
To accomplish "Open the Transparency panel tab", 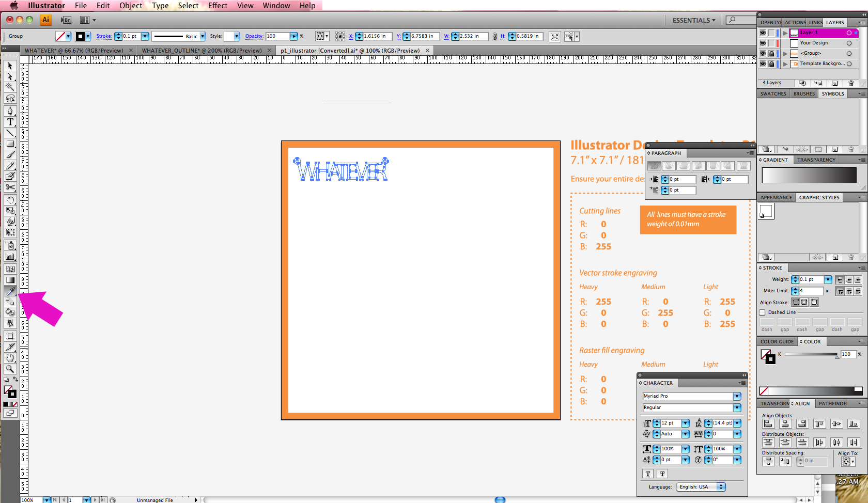I will (816, 160).
